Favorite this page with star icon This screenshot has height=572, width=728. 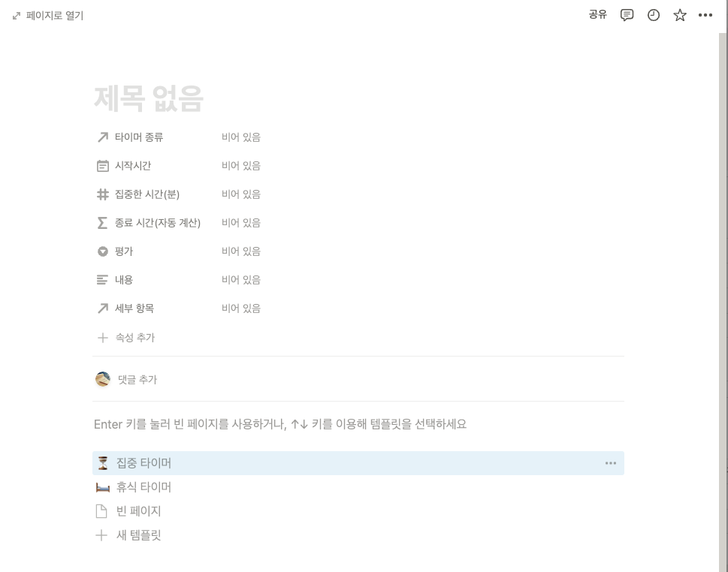(680, 15)
